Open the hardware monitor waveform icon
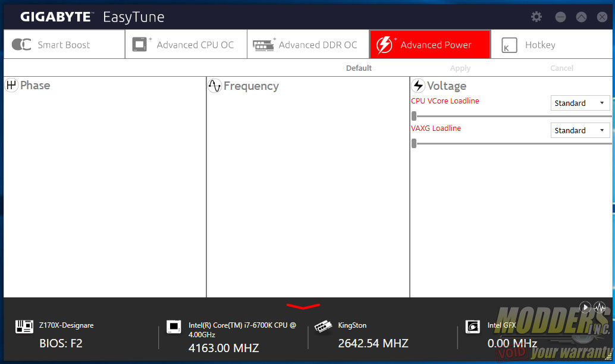Image resolution: width=615 pixels, height=364 pixels. click(600, 307)
